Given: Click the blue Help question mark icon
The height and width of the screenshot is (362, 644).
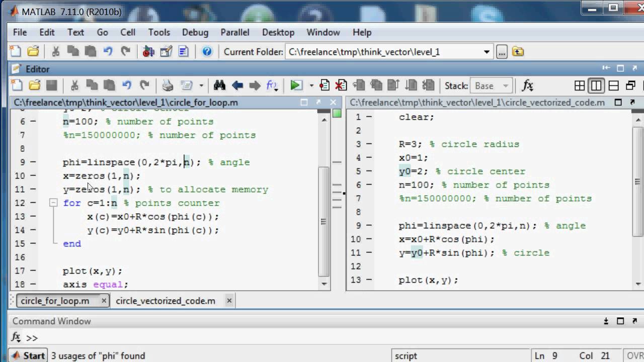Looking at the screenshot, I should [x=207, y=51].
